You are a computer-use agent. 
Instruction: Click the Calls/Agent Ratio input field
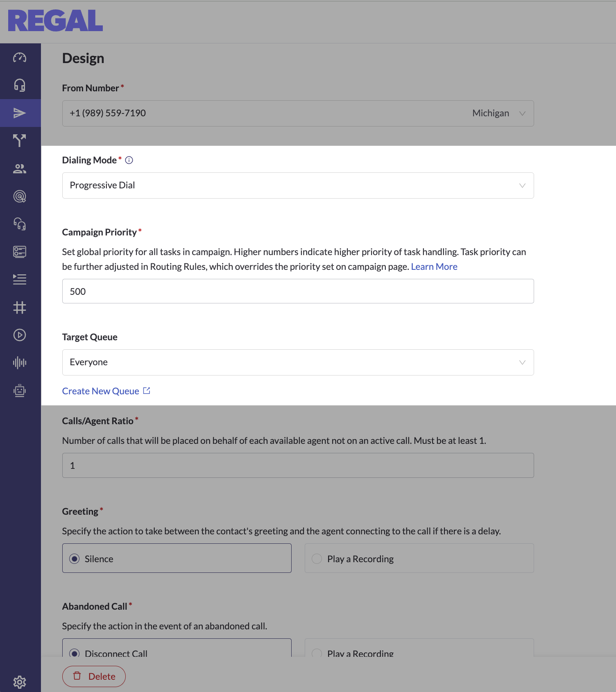point(298,465)
